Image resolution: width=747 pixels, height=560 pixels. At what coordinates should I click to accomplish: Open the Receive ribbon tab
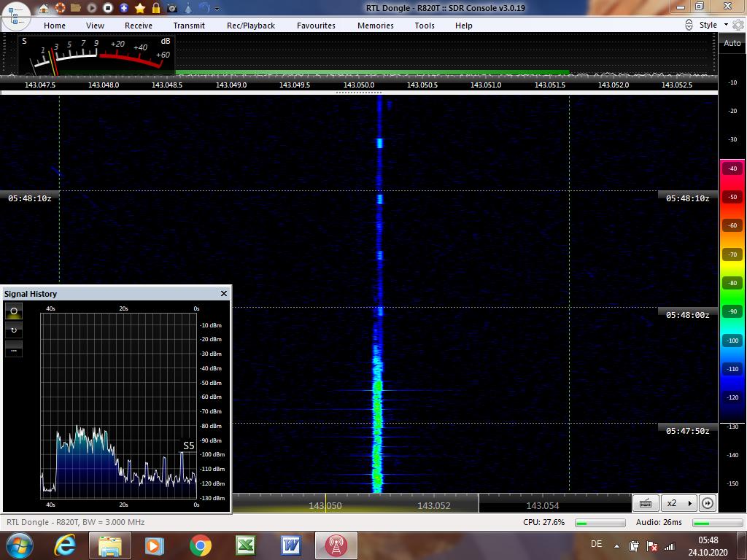[139, 26]
